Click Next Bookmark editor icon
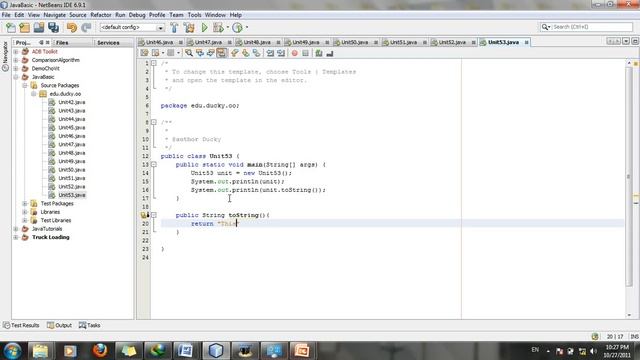The width and height of the screenshot is (640, 360). point(245,53)
